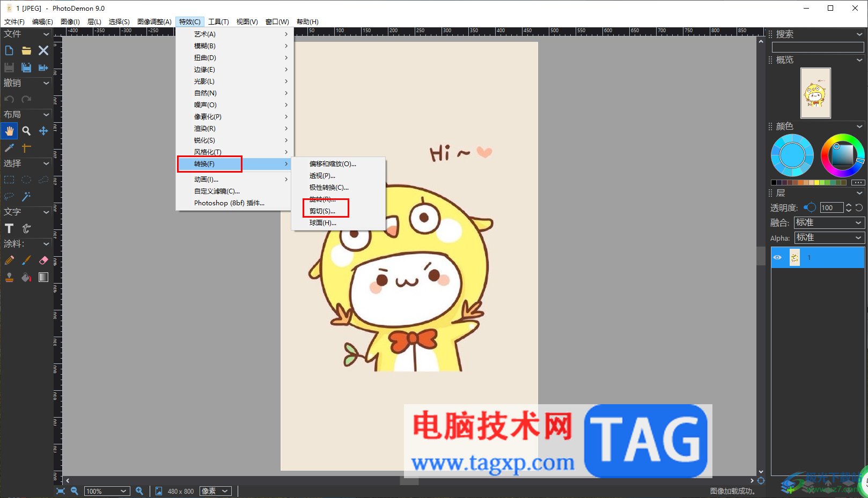Collapse the 文字 toolbox section
The width and height of the screenshot is (868, 498).
(x=46, y=212)
